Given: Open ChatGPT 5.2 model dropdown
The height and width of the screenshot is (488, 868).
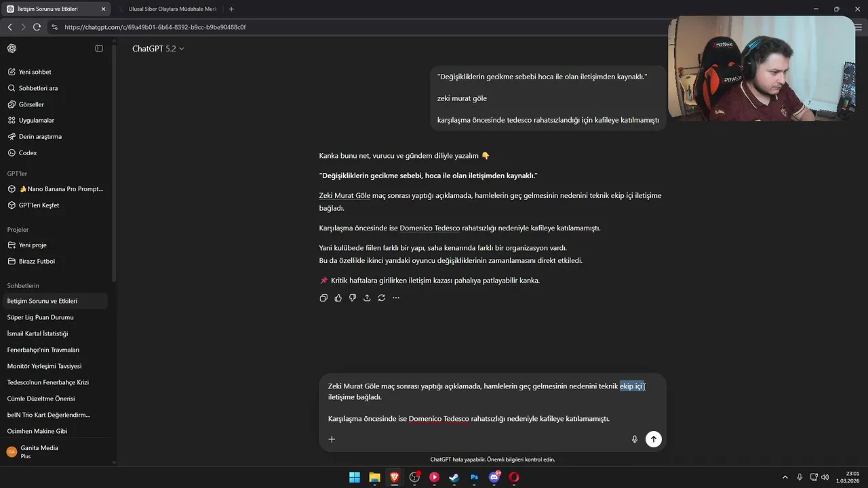Looking at the screenshot, I should pos(158,49).
